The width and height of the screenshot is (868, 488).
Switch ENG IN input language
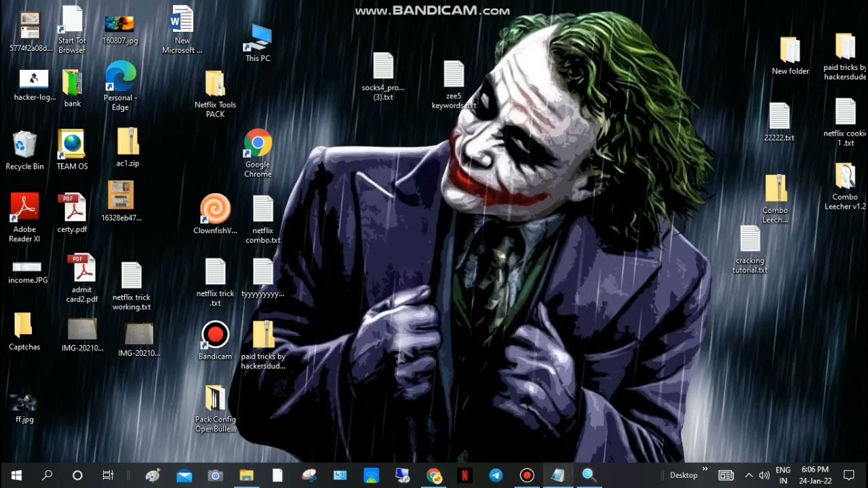tap(783, 475)
